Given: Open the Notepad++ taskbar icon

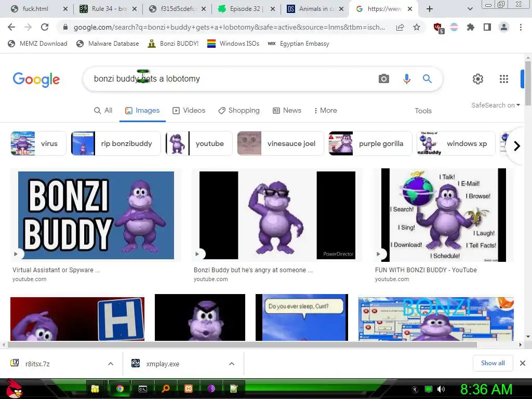Looking at the screenshot, I should click(x=234, y=389).
